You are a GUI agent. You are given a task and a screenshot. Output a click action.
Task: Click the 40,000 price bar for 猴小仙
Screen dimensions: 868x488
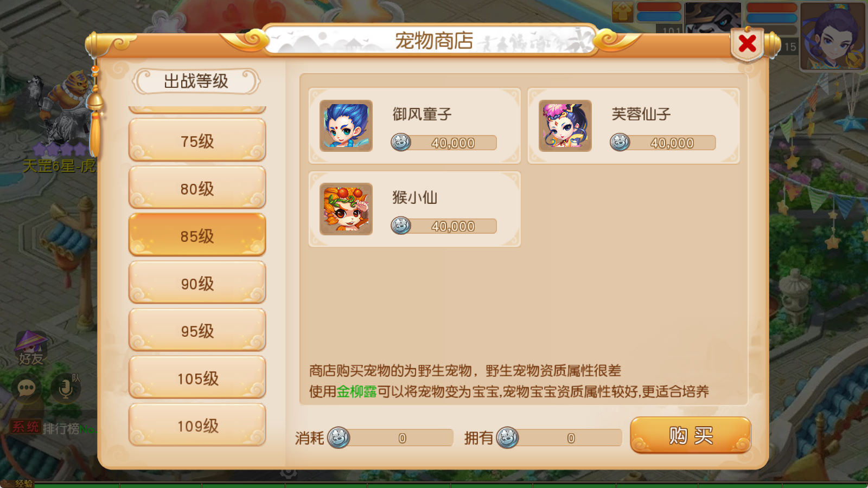pos(444,226)
